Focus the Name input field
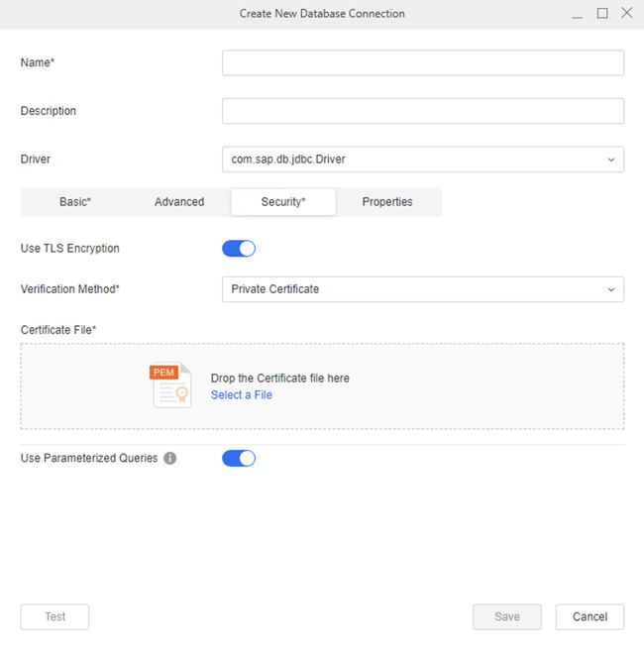 [422, 63]
